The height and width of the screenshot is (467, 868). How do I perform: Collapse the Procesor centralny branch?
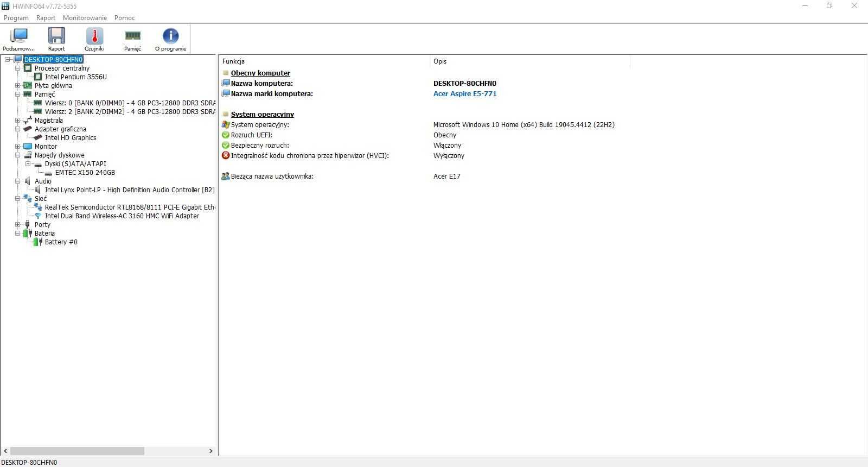coord(17,68)
